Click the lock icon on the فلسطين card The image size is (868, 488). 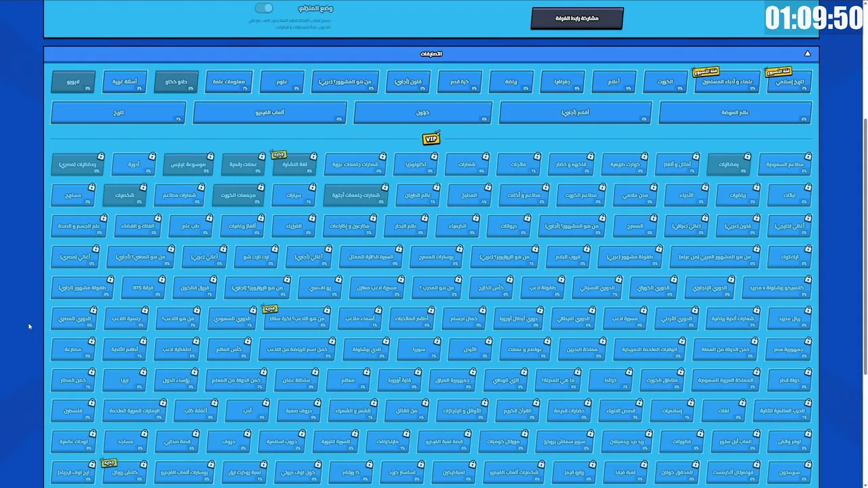(x=93, y=403)
